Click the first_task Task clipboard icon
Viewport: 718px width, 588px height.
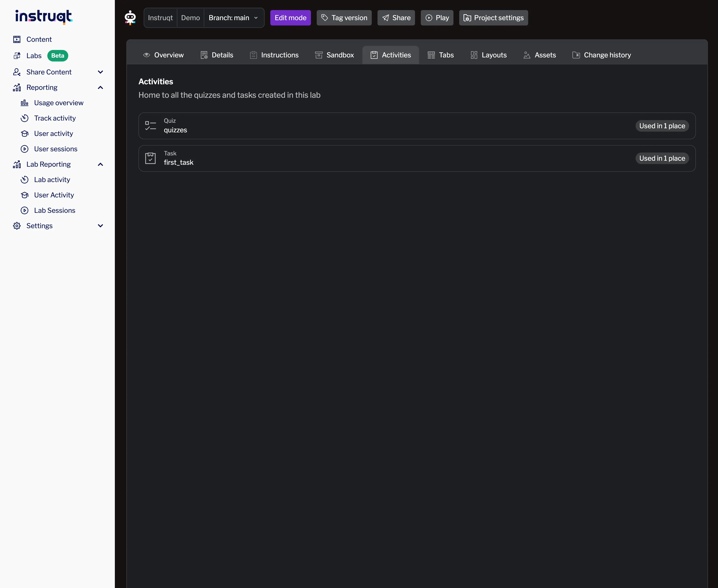click(150, 158)
